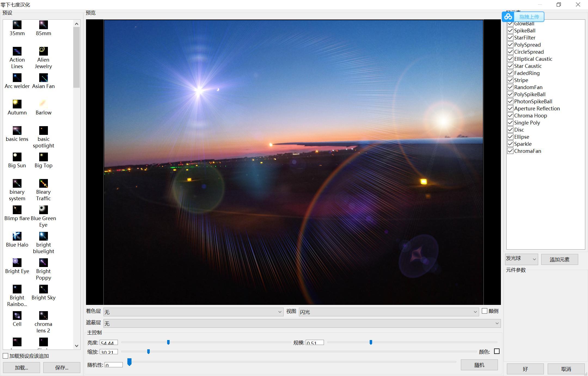Viewport: 588px width, 376px height.
Task: Select the bright bluelight preset icon
Action: 43,236
